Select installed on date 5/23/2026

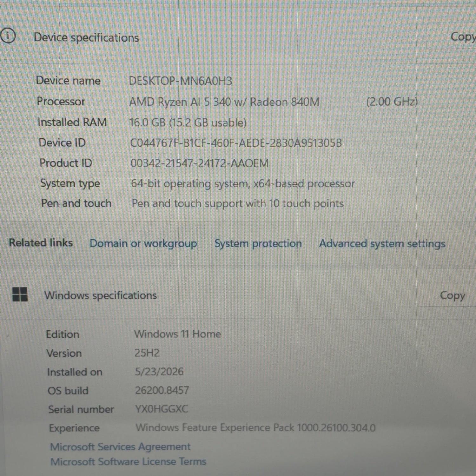[x=159, y=372]
